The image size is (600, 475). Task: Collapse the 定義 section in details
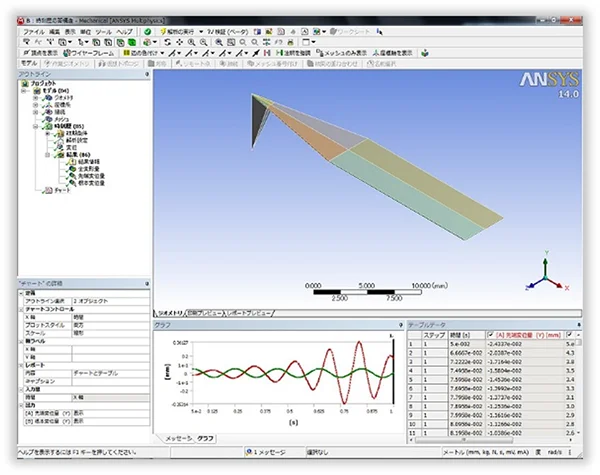(x=21, y=293)
